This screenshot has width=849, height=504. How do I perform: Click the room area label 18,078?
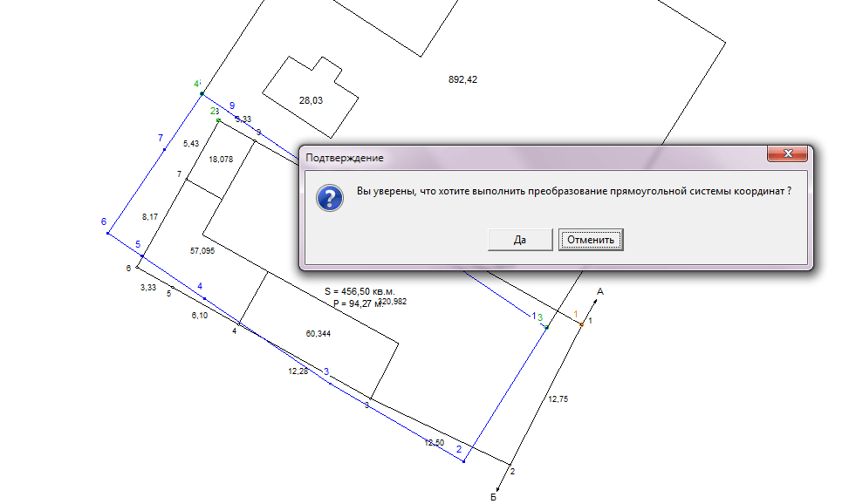tap(221, 160)
